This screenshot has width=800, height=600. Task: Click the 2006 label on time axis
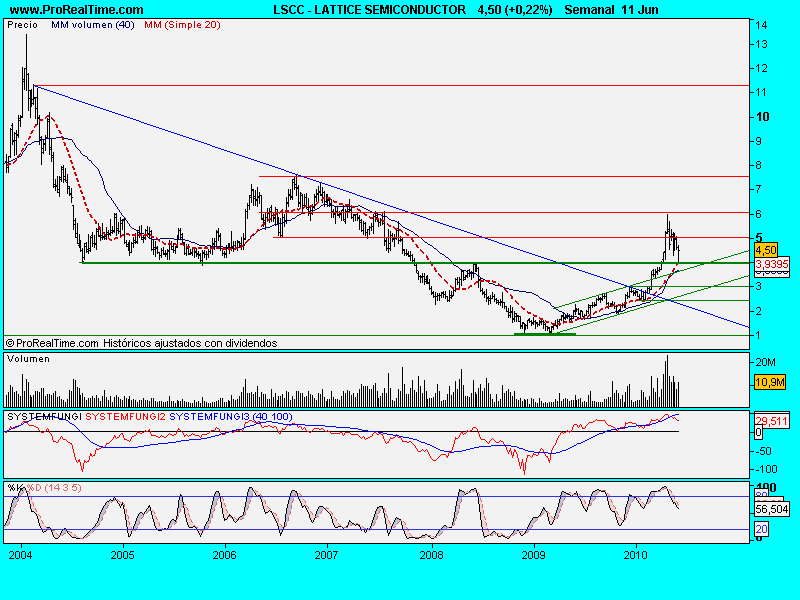tap(224, 555)
